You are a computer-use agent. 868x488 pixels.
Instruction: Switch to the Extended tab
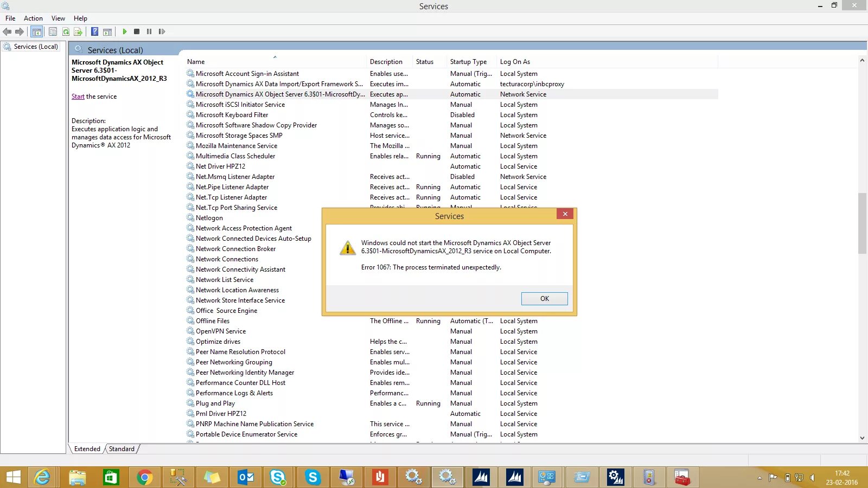pyautogui.click(x=87, y=449)
